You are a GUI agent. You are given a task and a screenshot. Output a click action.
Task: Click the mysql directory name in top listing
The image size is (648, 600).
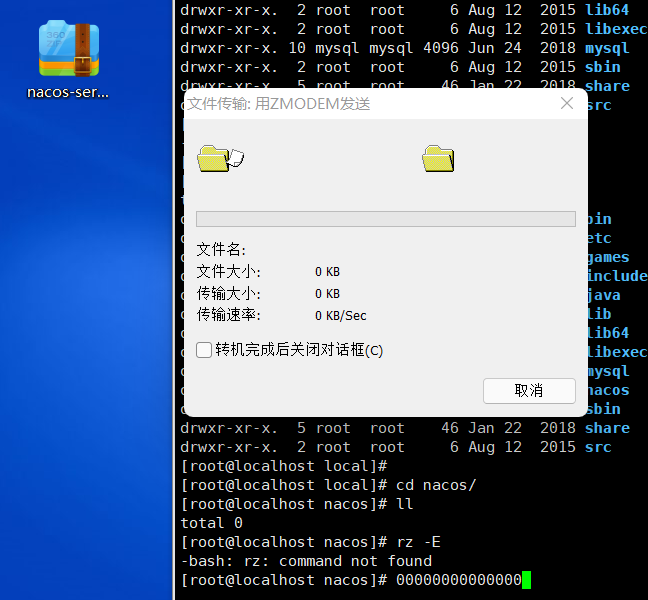pyautogui.click(x=607, y=48)
